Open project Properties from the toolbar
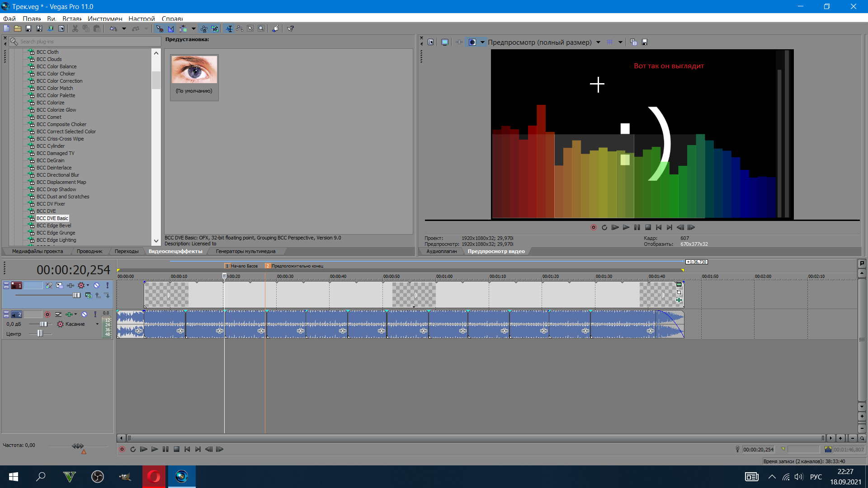 pyautogui.click(x=61, y=28)
